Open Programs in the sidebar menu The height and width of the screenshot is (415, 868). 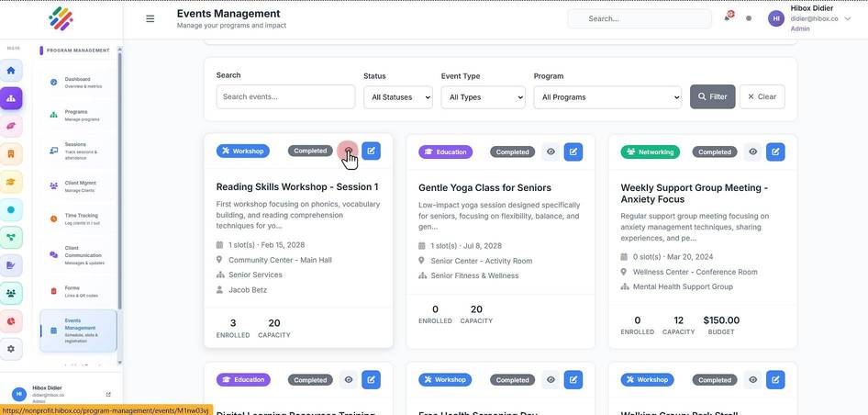(79, 116)
